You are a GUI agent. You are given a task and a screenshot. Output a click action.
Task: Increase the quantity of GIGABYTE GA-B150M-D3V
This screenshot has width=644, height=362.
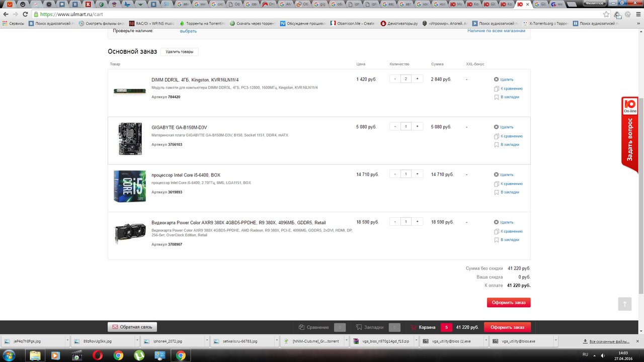[x=417, y=127]
